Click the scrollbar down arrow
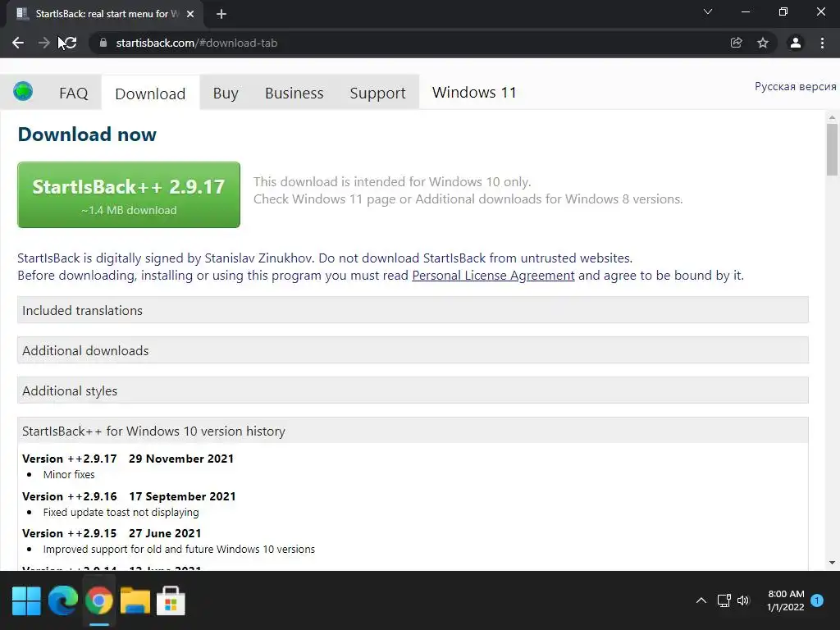This screenshot has height=630, width=840. 832,563
